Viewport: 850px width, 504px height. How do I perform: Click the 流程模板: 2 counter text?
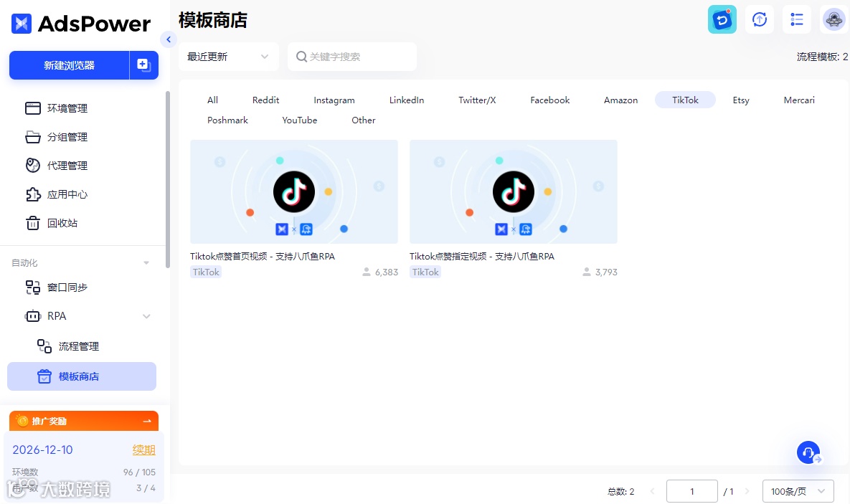coord(822,57)
